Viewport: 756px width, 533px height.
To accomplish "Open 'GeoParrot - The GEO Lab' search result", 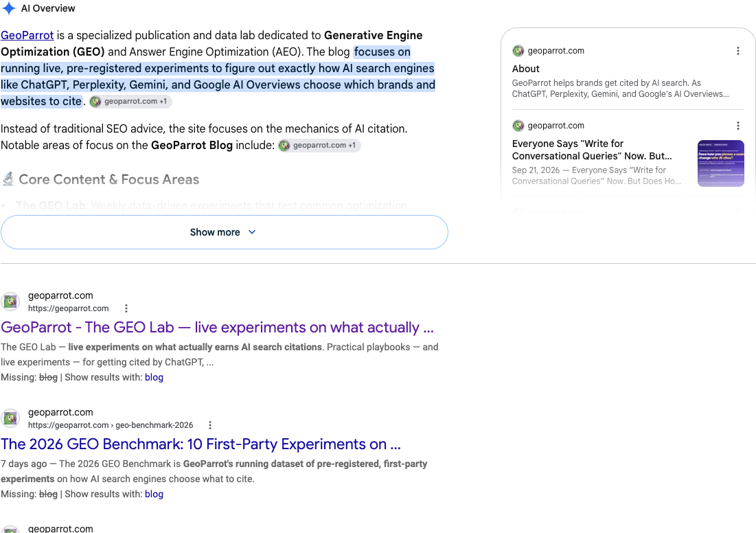I will tap(217, 327).
